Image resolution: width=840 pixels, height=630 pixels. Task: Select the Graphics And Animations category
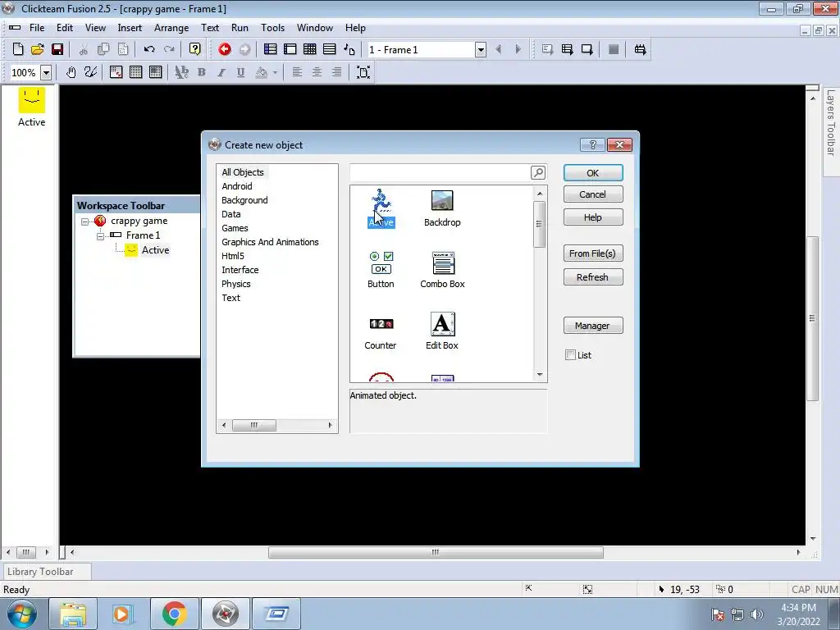point(270,242)
